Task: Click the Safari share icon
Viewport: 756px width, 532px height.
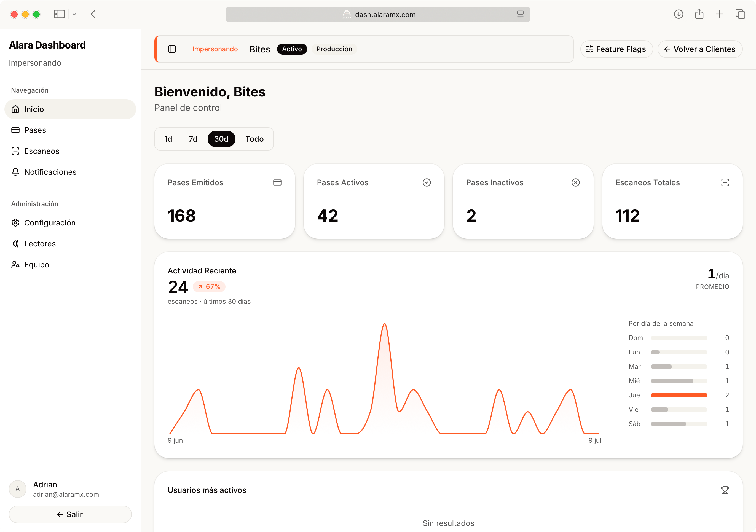Action: (x=699, y=14)
